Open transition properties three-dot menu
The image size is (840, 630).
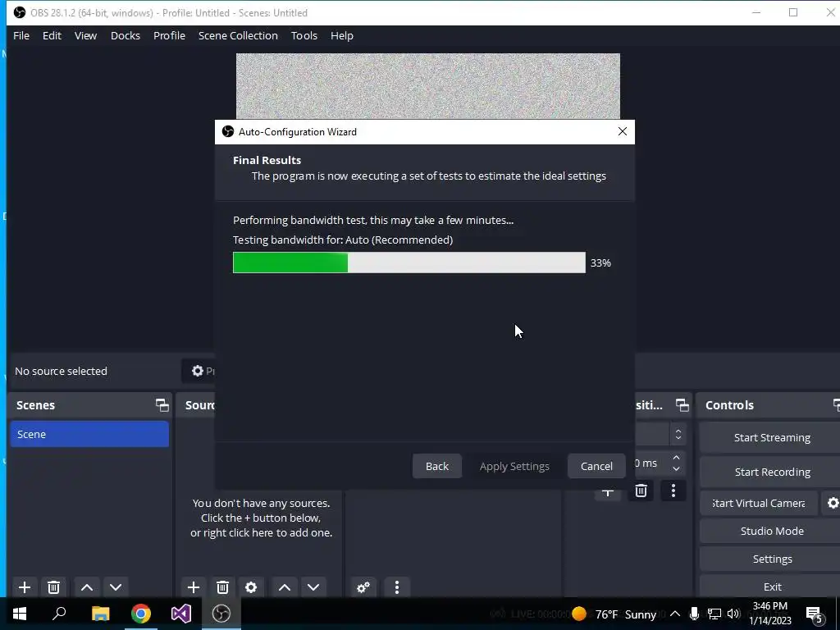(673, 491)
